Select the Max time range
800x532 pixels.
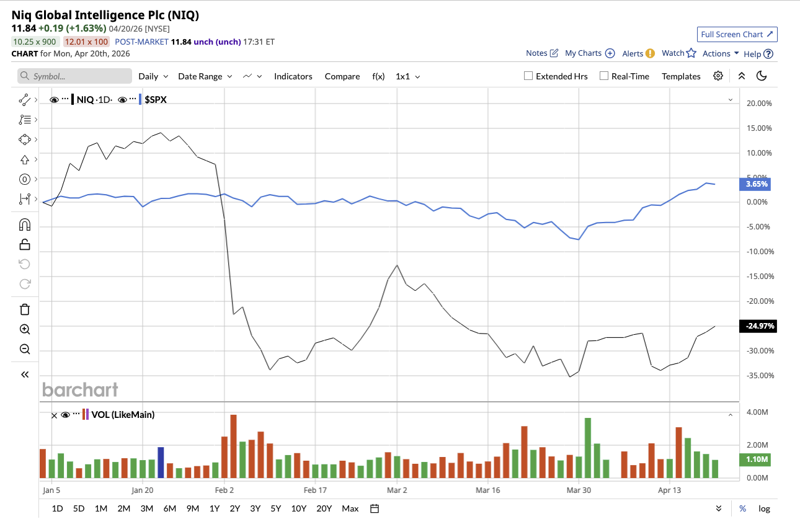point(350,508)
